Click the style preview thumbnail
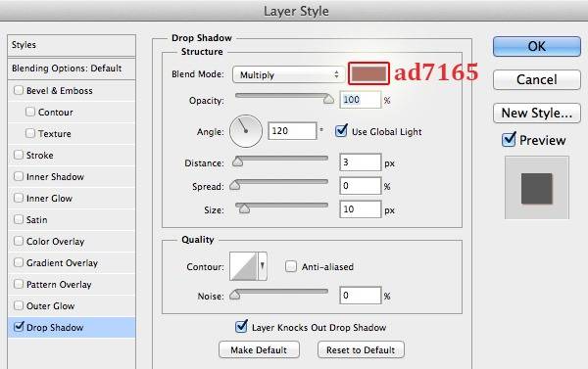This screenshot has height=369, width=588. point(537,188)
